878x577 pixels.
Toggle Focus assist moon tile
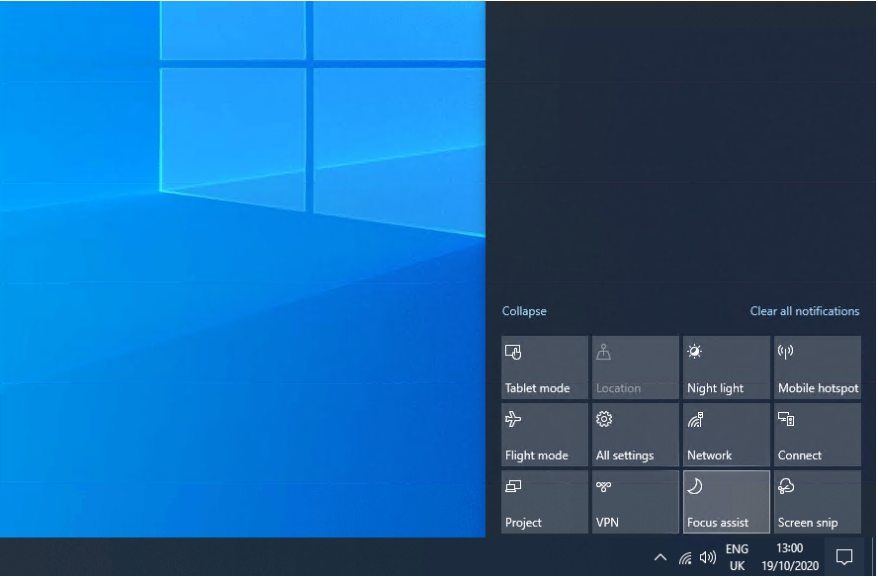pyautogui.click(x=726, y=502)
